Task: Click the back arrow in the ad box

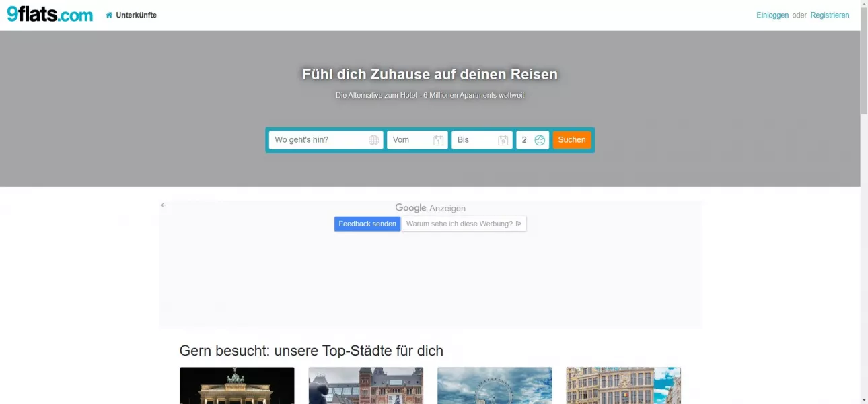Action: pyautogui.click(x=164, y=205)
